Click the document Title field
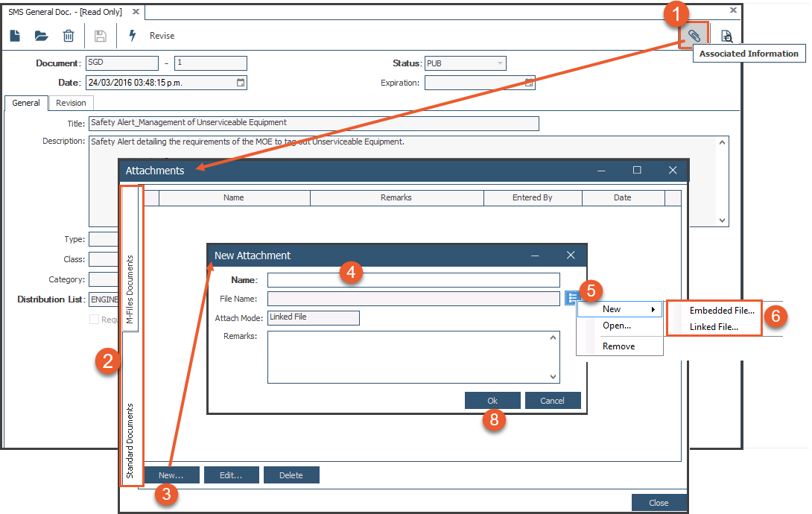 pyautogui.click(x=314, y=123)
